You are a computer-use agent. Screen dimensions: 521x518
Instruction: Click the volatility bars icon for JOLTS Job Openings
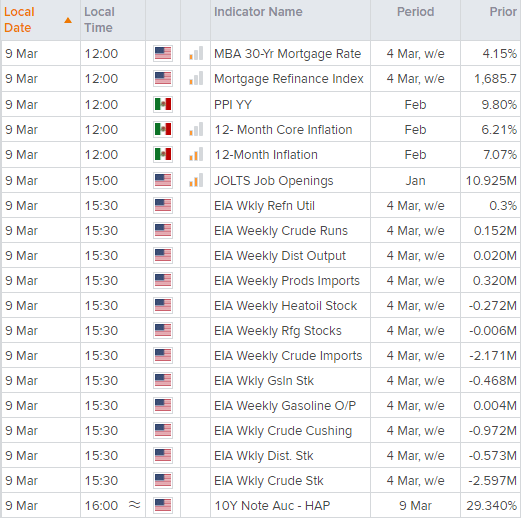196,180
